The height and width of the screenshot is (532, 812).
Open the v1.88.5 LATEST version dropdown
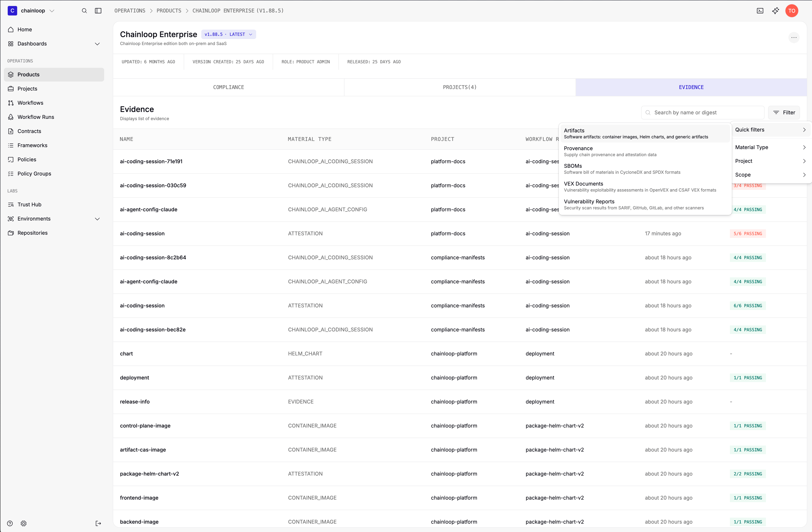229,35
